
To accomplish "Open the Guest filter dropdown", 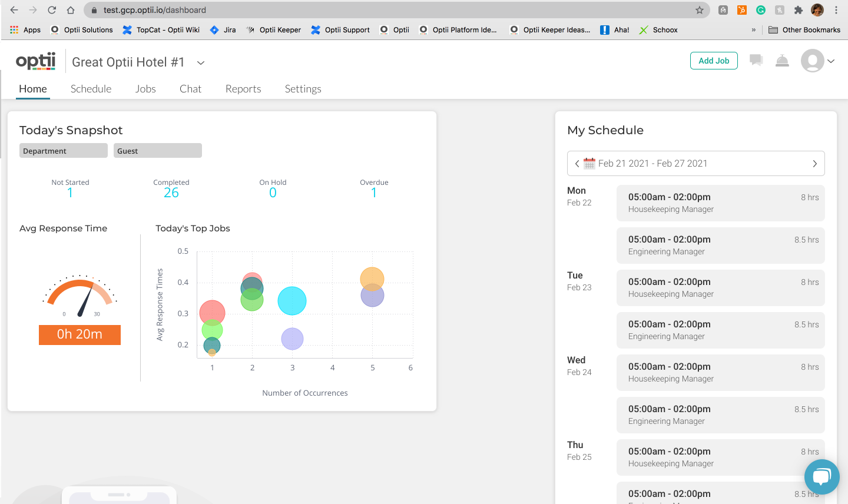I will tap(158, 151).
